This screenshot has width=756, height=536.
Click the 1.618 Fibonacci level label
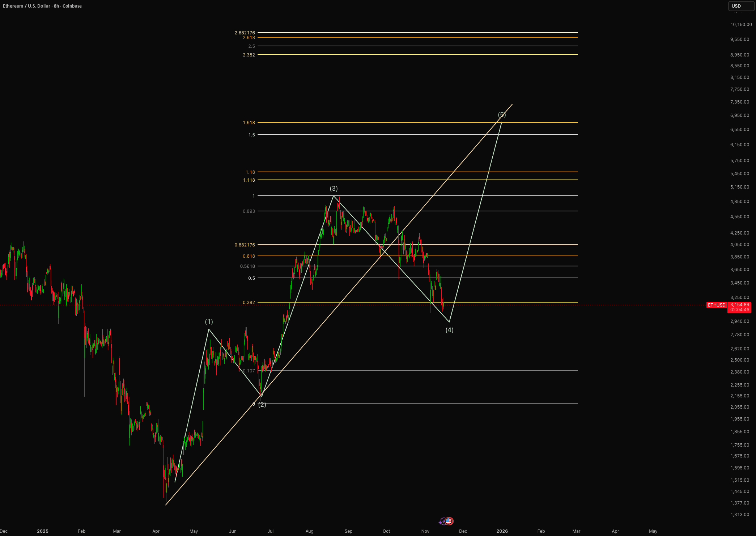click(249, 123)
